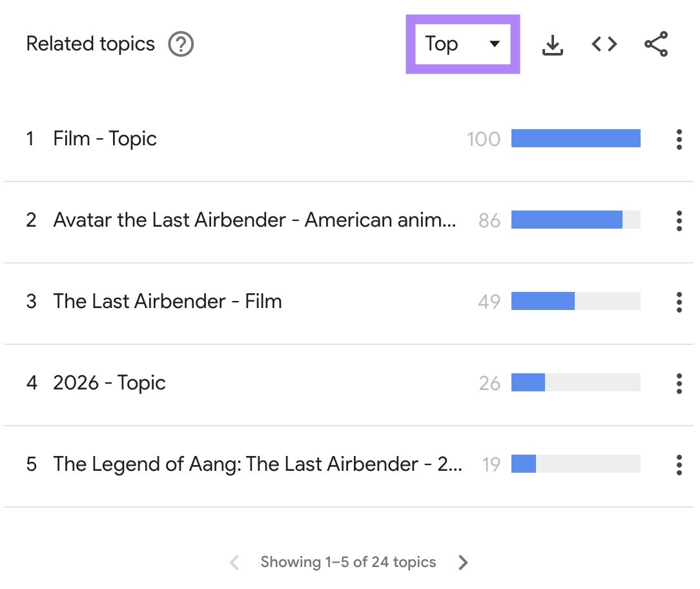
Task: Click the dropdown arrow next to Top
Action: 495,44
